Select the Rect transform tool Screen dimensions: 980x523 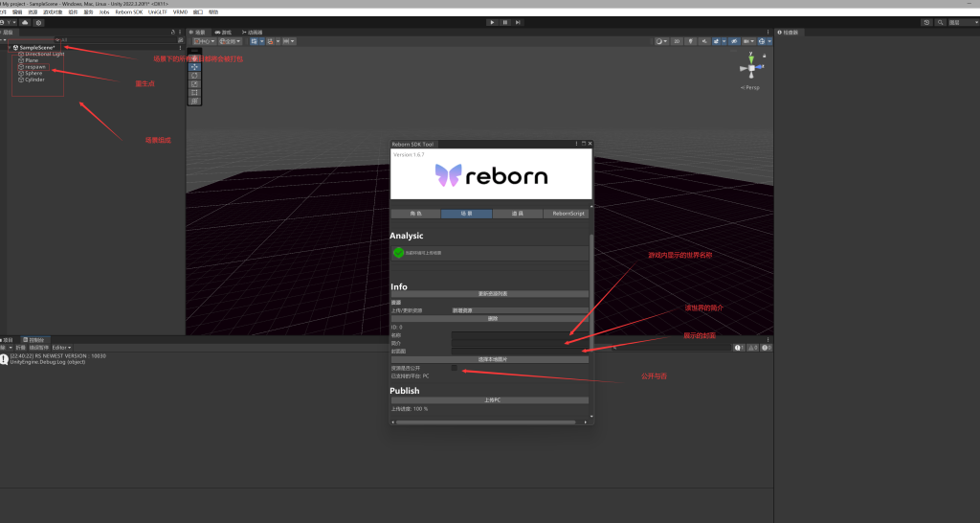point(195,92)
